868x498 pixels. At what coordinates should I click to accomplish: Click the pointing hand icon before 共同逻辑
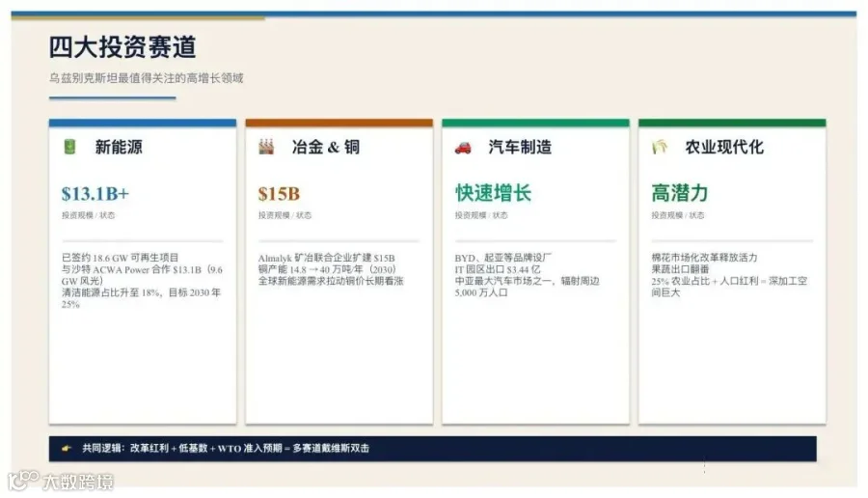(x=67, y=448)
